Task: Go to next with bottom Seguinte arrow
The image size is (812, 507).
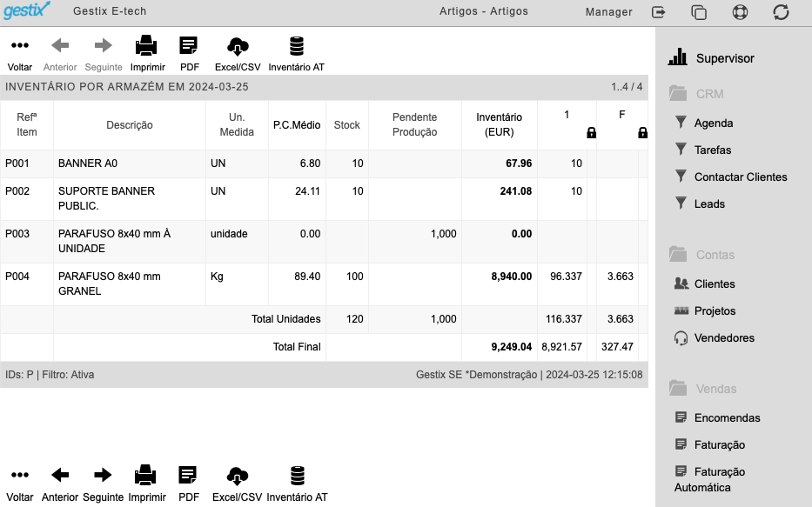Action: click(103, 475)
